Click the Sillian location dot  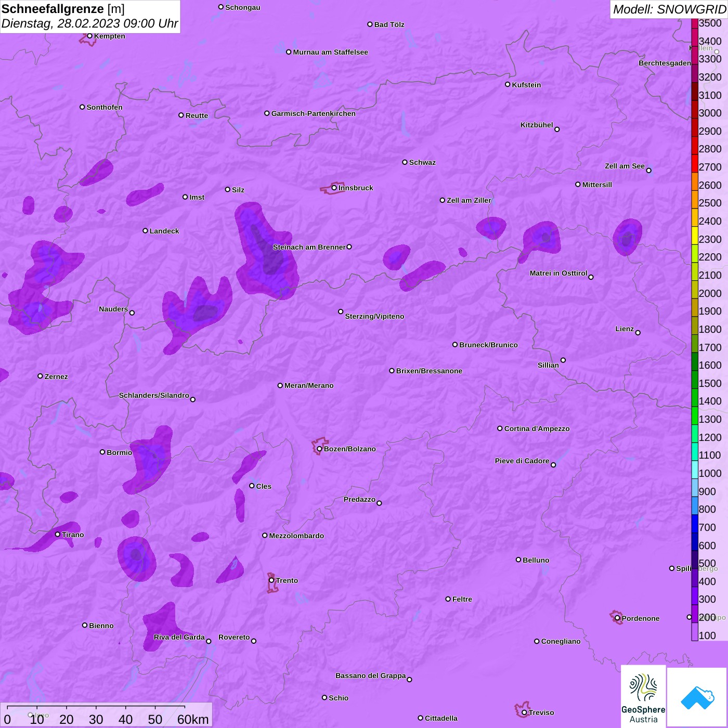(563, 360)
